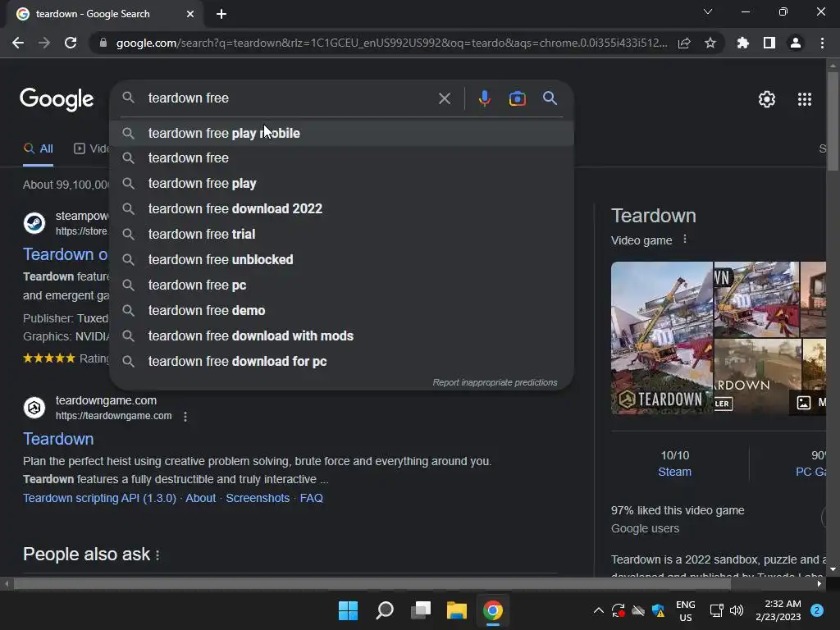Show hidden system tray icons
Screen dimensions: 840x630
point(598,610)
